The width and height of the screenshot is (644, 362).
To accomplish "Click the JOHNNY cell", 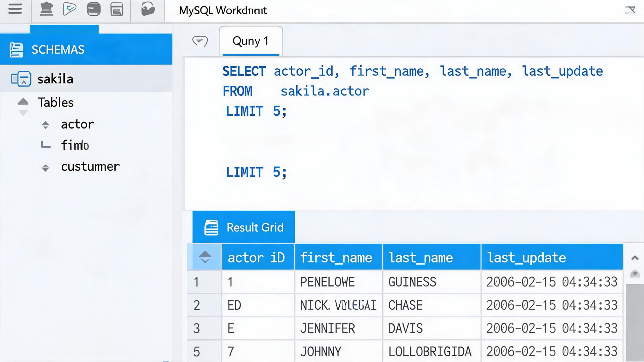I will pos(339,351).
